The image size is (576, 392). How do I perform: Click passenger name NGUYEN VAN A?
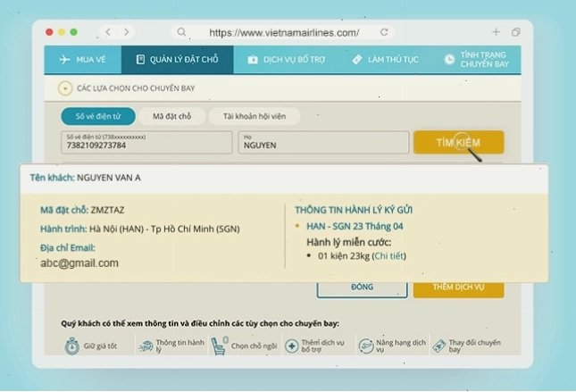(x=109, y=178)
